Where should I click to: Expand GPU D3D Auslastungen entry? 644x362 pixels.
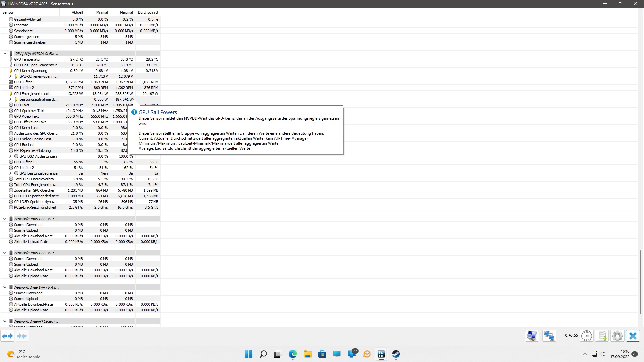tap(10, 156)
